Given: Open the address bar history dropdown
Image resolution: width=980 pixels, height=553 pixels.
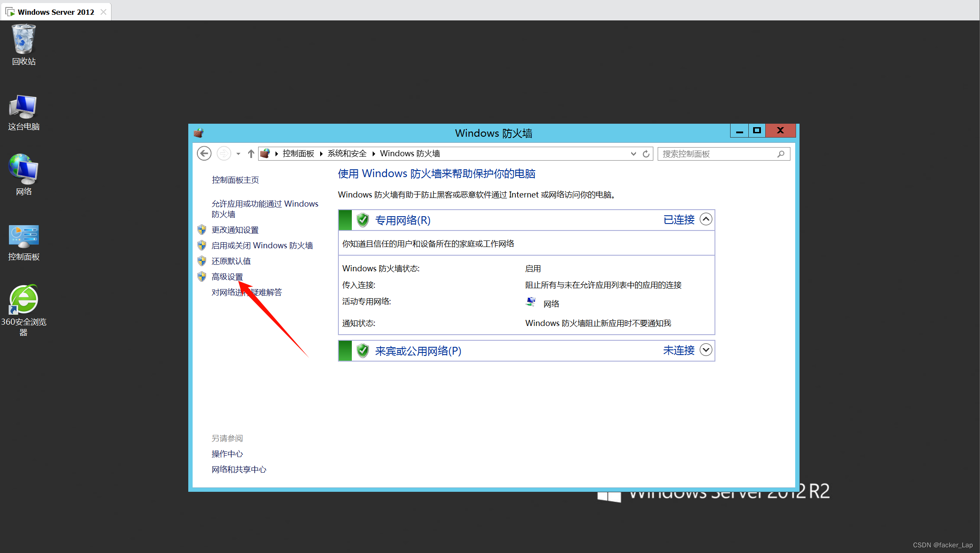Looking at the screenshot, I should [x=633, y=154].
